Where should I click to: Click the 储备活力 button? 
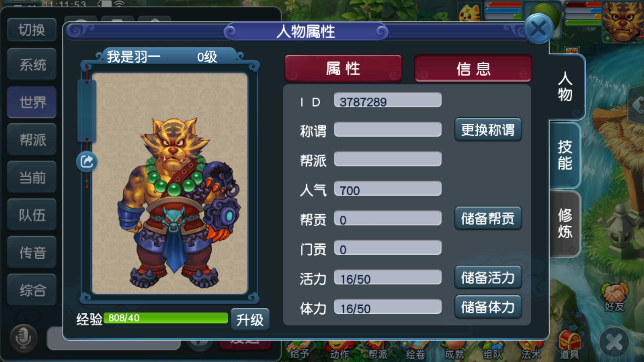click(488, 277)
